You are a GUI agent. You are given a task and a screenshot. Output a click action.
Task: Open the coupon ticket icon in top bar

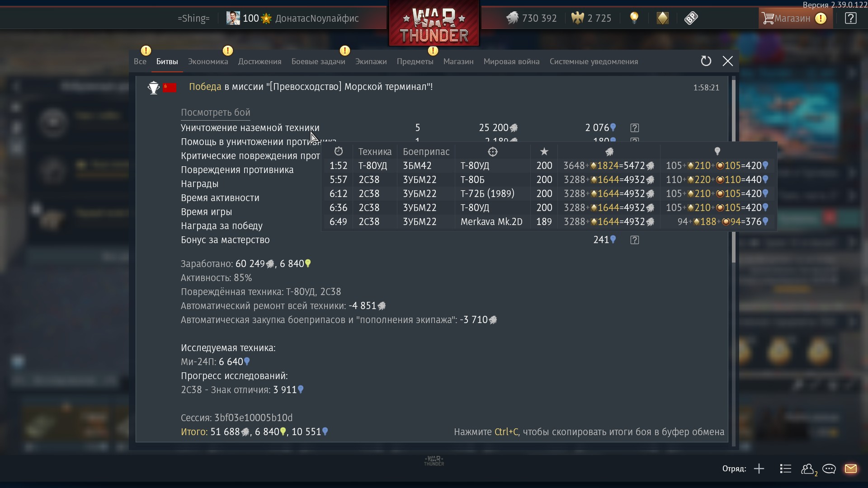[x=691, y=18]
